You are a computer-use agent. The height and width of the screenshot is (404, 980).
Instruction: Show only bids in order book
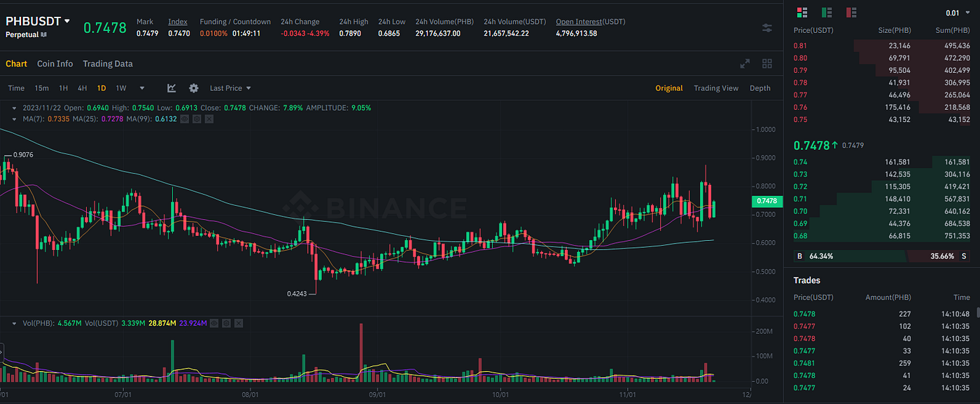tap(827, 13)
